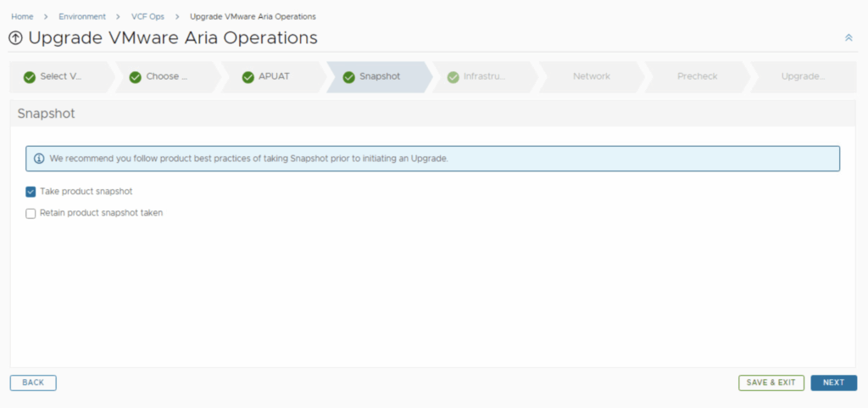Enable Retain product snapshot taken checkbox
This screenshot has height=408, width=868.
pos(31,214)
